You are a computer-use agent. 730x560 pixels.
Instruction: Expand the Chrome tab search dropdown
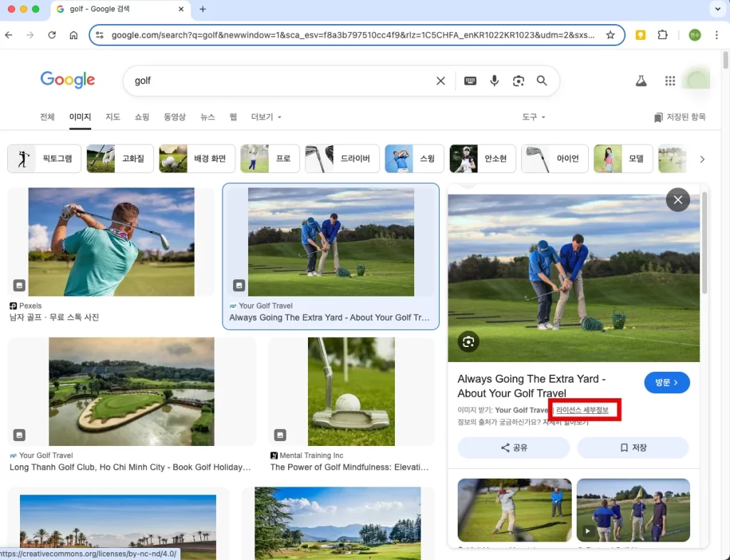(716, 9)
